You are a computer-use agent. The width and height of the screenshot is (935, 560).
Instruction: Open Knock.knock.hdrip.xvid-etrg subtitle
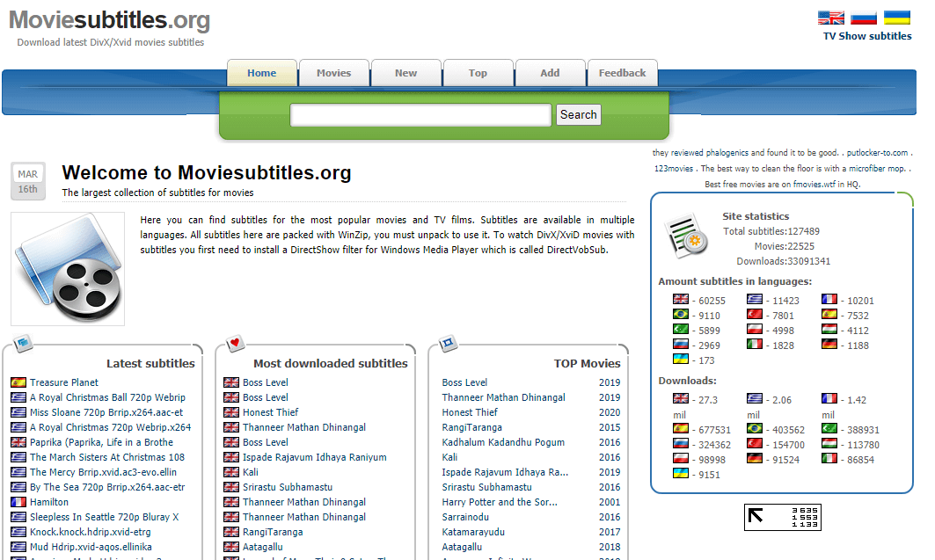click(x=90, y=531)
